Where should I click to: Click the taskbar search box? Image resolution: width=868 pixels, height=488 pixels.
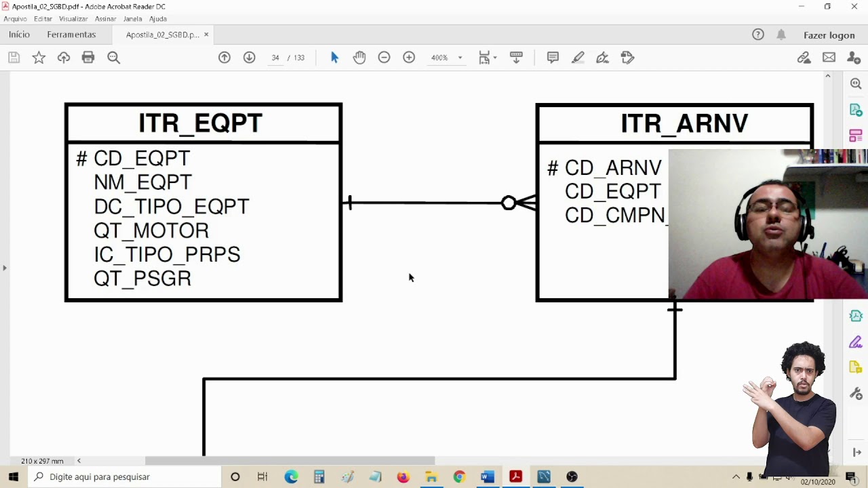[x=125, y=477]
